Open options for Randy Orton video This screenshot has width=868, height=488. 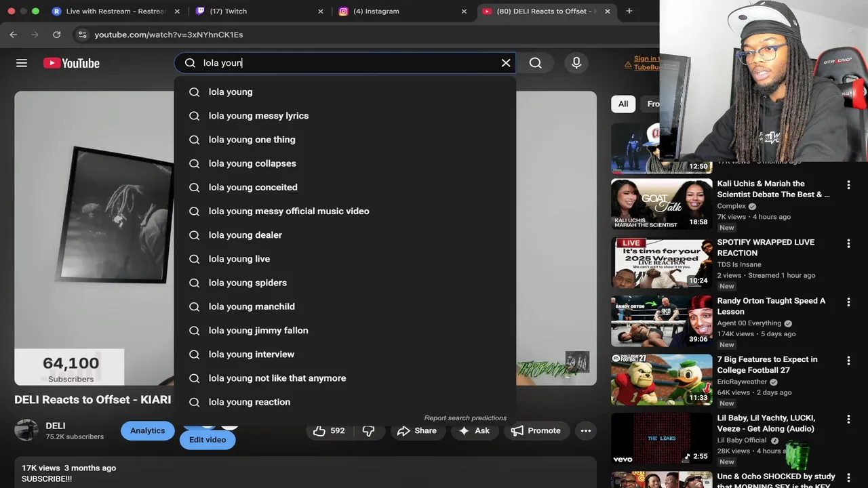point(848,302)
